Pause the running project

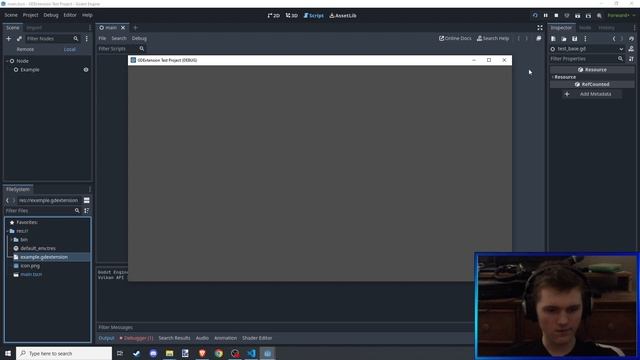point(546,16)
